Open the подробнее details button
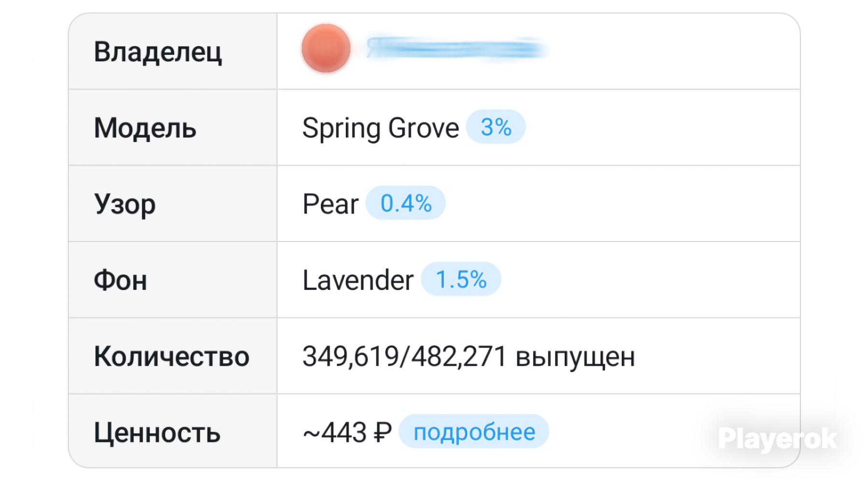This screenshot has height=483, width=868. pyautogui.click(x=474, y=432)
